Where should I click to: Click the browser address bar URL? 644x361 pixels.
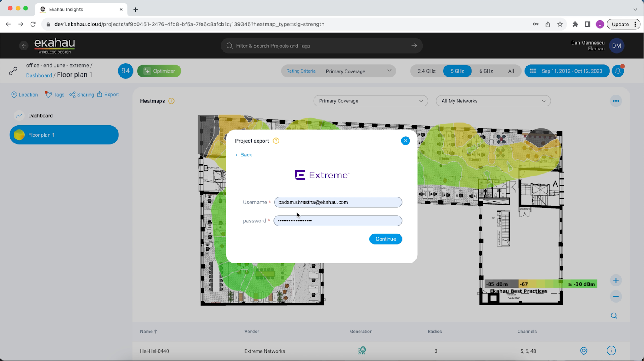[189, 24]
